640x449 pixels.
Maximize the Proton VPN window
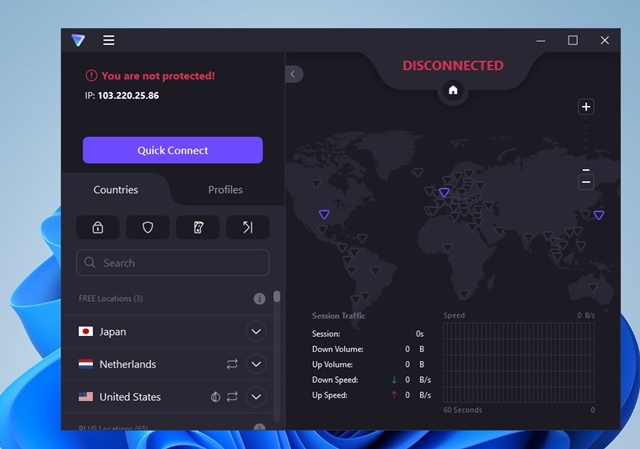pyautogui.click(x=573, y=40)
